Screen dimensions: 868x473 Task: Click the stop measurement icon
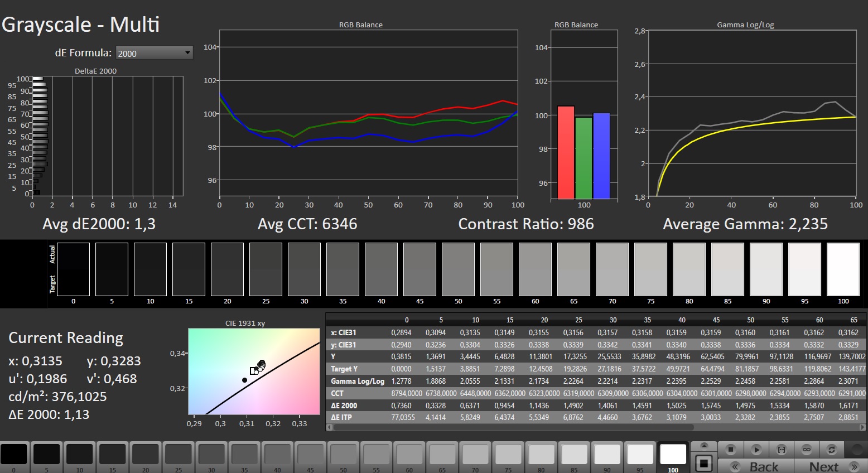pyautogui.click(x=731, y=449)
